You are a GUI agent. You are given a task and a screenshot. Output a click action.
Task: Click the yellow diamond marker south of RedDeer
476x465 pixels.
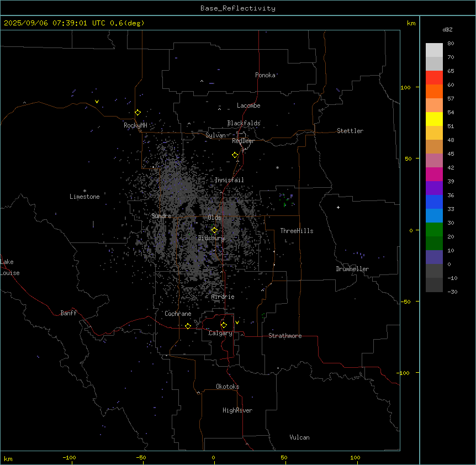click(x=235, y=155)
